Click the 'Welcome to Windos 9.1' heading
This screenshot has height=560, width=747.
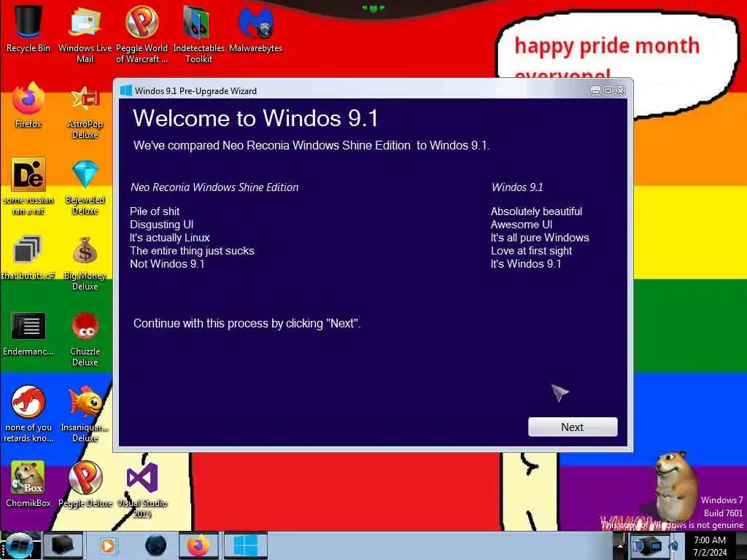click(256, 117)
